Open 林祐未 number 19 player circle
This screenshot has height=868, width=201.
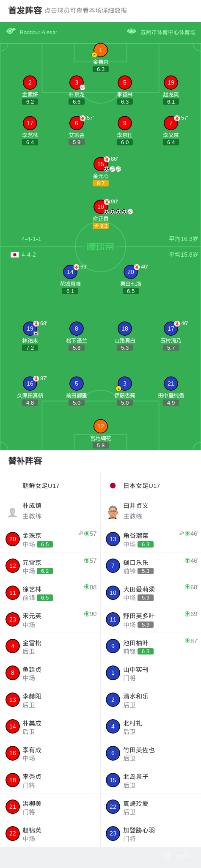[30, 328]
